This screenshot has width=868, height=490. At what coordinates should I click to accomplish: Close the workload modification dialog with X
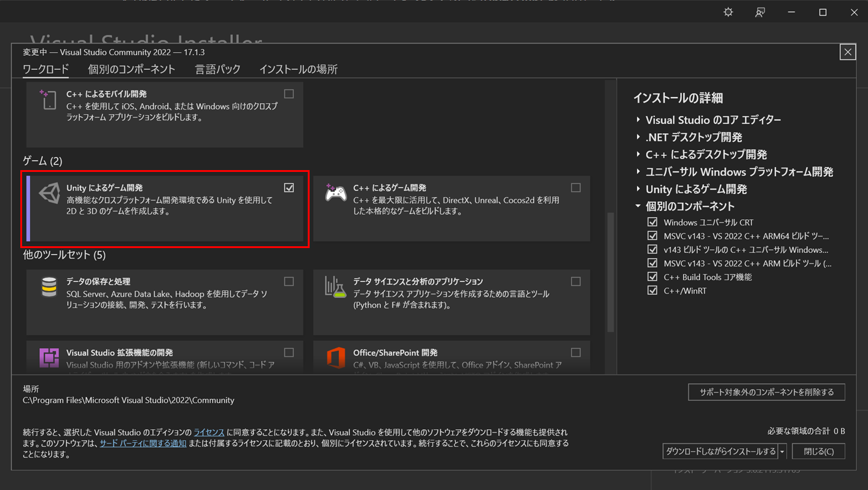(848, 52)
